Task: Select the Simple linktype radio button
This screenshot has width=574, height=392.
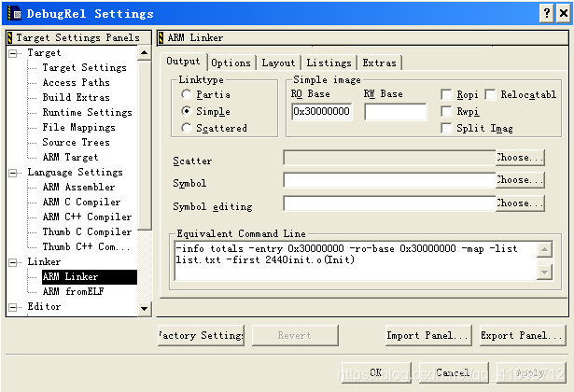Action: point(187,111)
